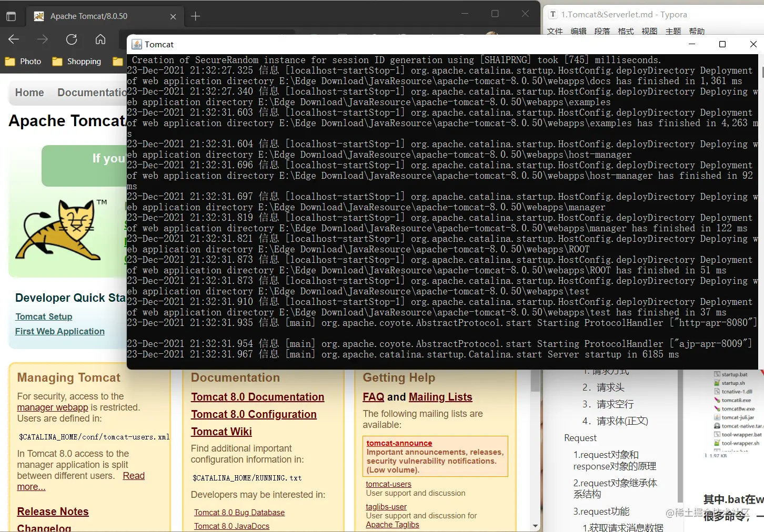Open a new browser tab
This screenshot has width=764, height=532.
[195, 16]
